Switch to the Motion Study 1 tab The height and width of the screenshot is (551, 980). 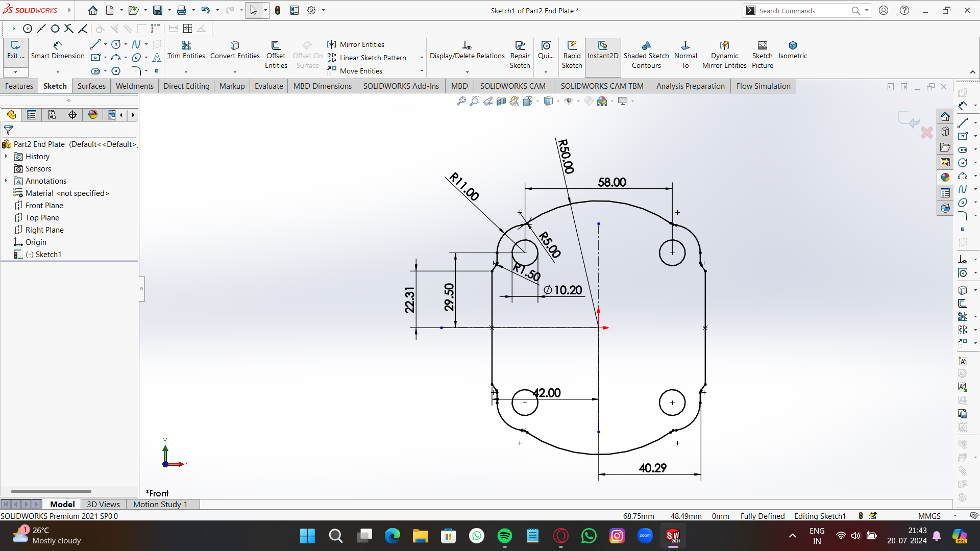click(x=160, y=504)
